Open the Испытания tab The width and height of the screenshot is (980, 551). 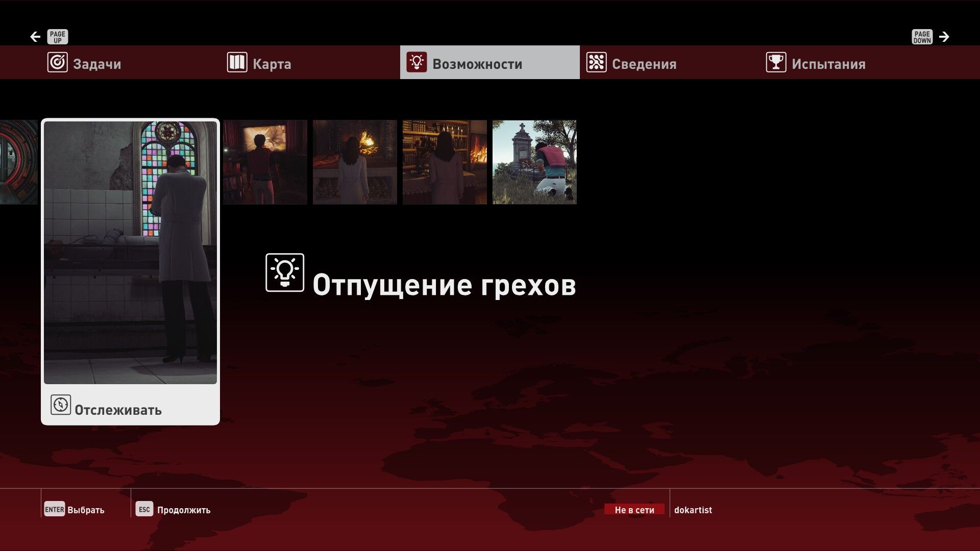[x=828, y=64]
